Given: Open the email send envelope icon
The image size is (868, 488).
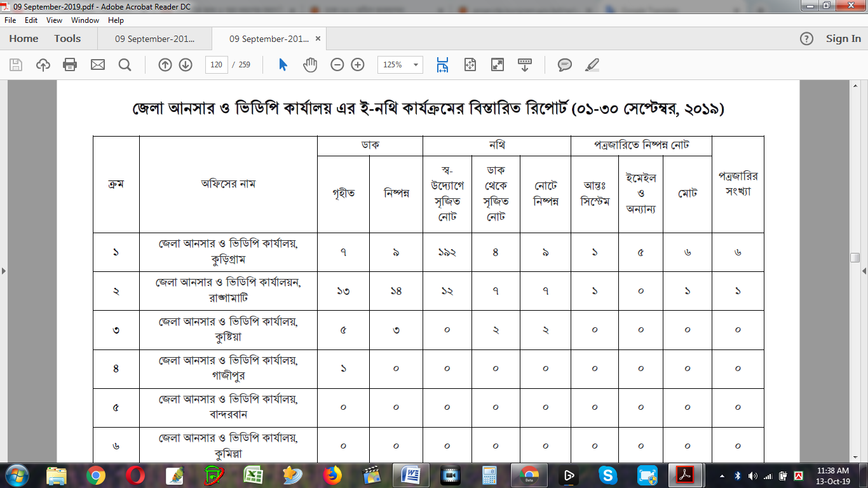Looking at the screenshot, I should [97, 65].
